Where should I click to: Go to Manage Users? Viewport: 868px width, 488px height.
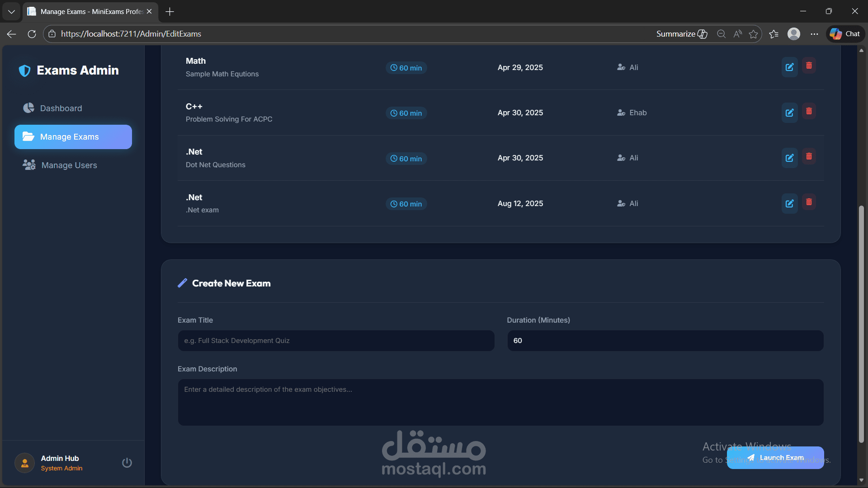69,165
